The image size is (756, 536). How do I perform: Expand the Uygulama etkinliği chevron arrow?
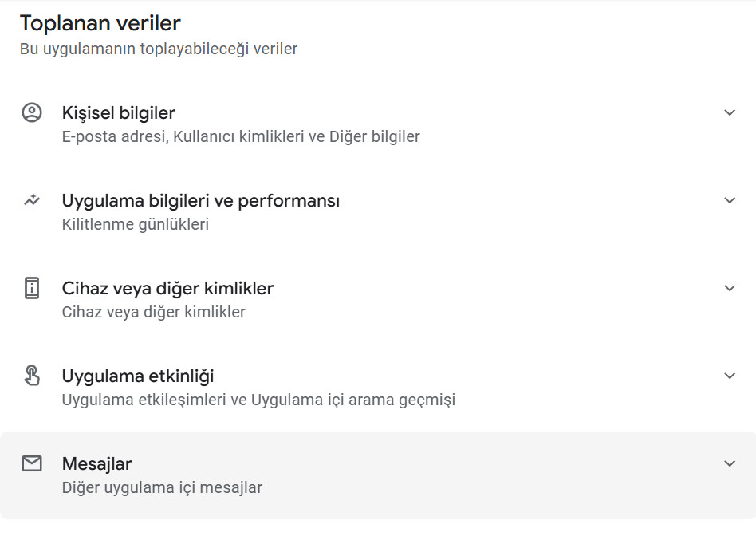click(729, 376)
